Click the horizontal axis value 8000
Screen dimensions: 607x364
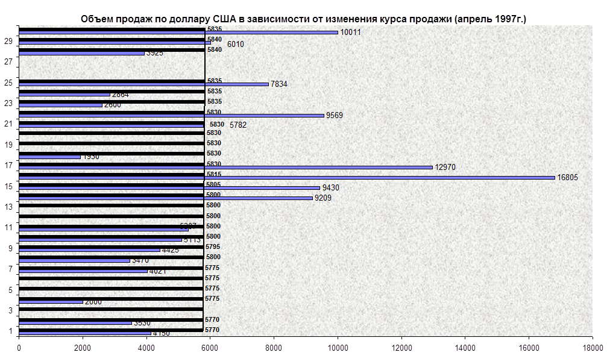(274, 347)
